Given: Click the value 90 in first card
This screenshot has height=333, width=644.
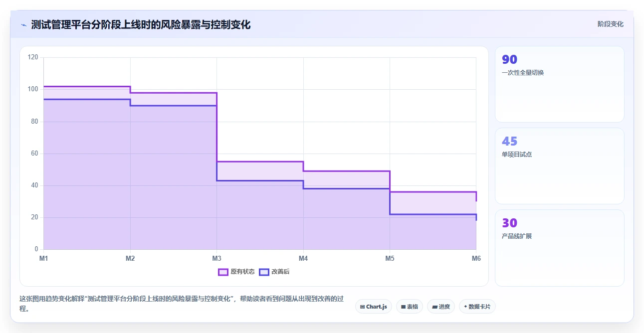Looking at the screenshot, I should pyautogui.click(x=509, y=60).
